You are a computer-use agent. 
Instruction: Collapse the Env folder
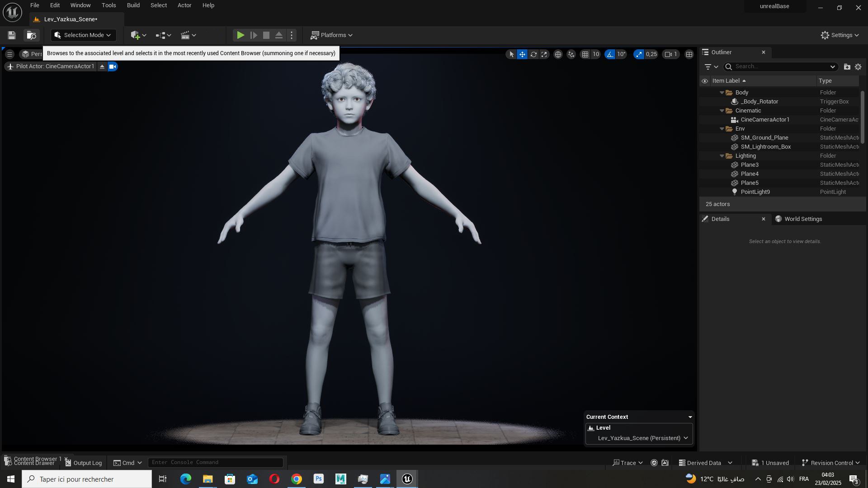coord(722,129)
